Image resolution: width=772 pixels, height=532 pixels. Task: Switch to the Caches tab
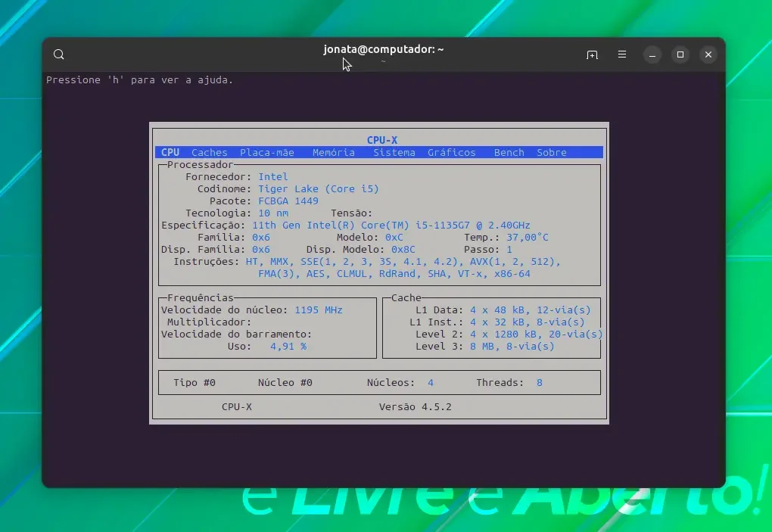point(209,153)
